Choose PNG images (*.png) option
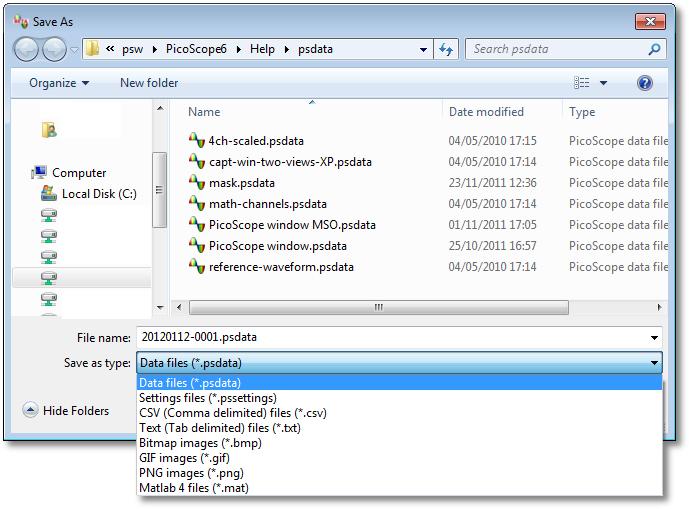Screen dimensions: 689x509 point(399,473)
